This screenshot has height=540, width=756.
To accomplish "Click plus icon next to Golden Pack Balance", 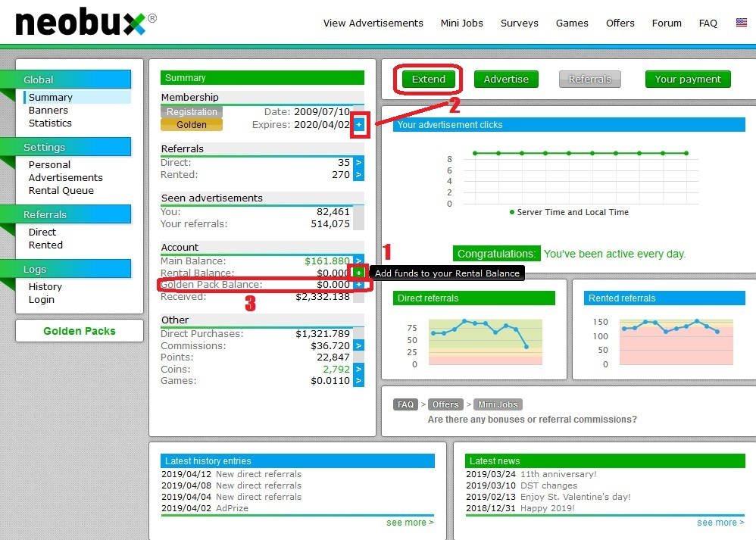I will [359, 285].
